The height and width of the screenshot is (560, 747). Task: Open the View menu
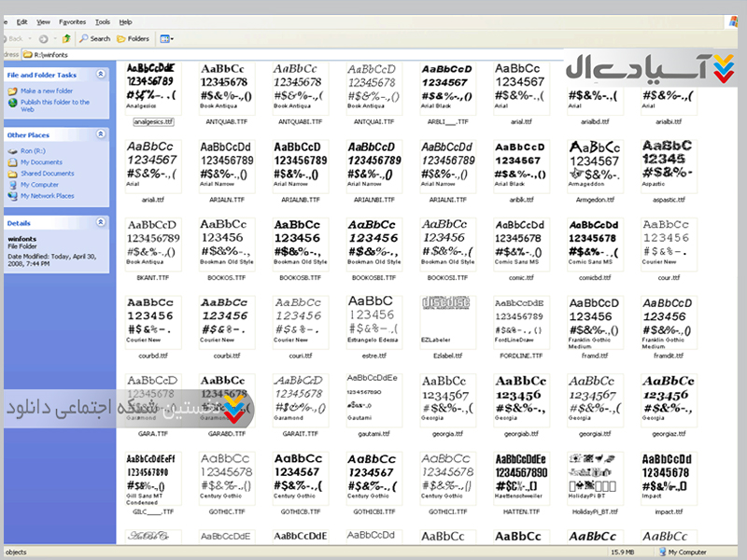point(43,21)
